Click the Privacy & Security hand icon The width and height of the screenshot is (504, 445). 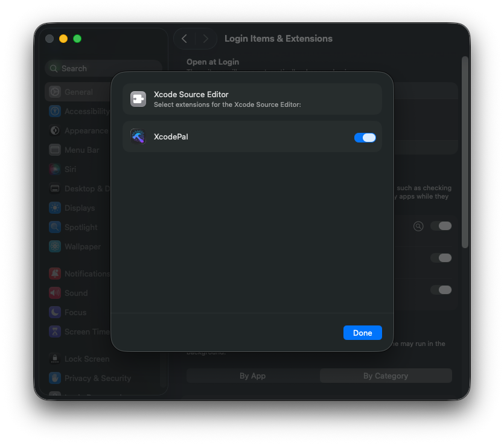(55, 378)
